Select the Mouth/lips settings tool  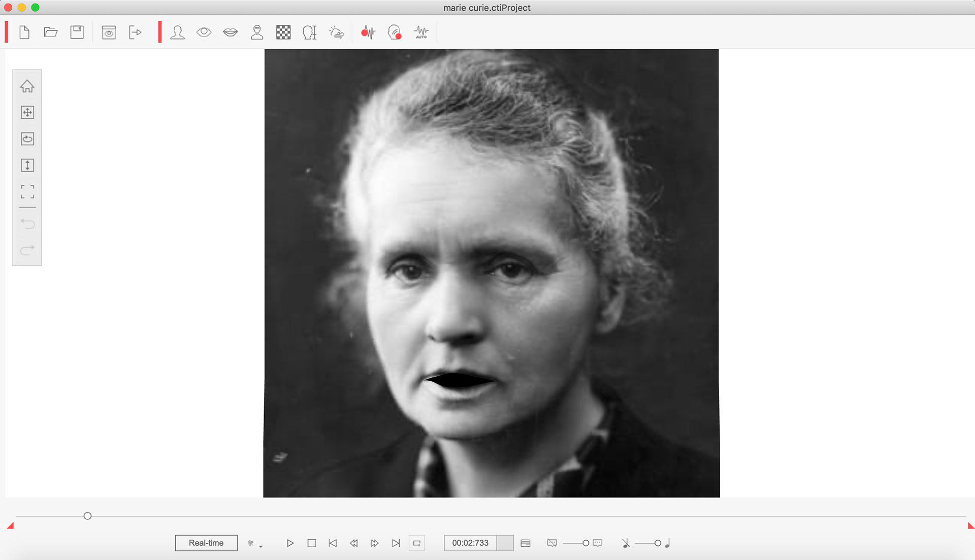230,32
